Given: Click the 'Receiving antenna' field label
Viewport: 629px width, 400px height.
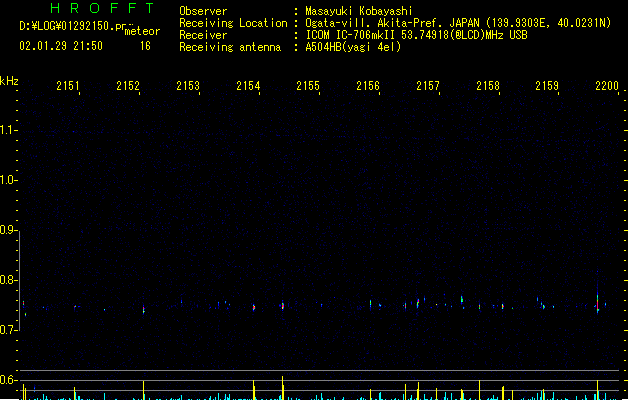Looking at the screenshot, I should [x=230, y=47].
